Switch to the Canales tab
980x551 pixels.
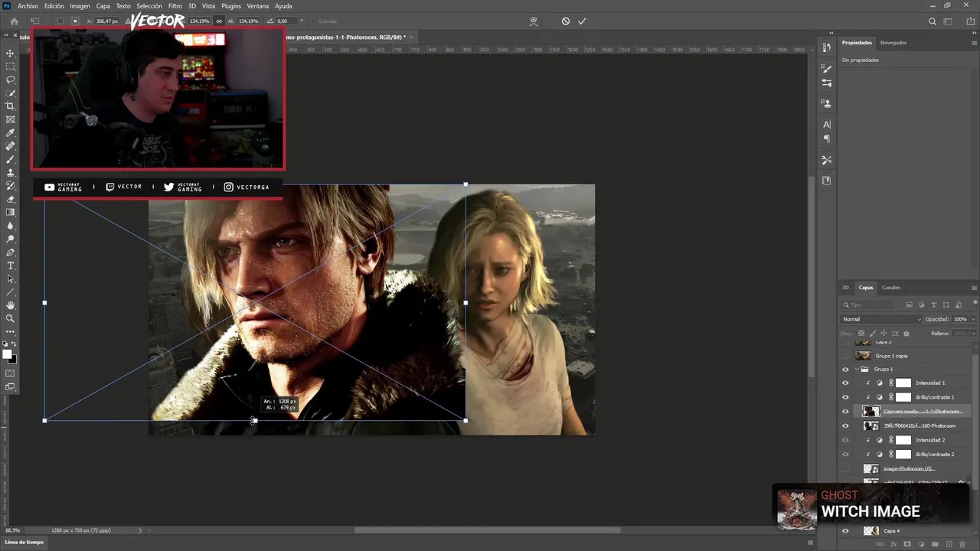pyautogui.click(x=891, y=288)
